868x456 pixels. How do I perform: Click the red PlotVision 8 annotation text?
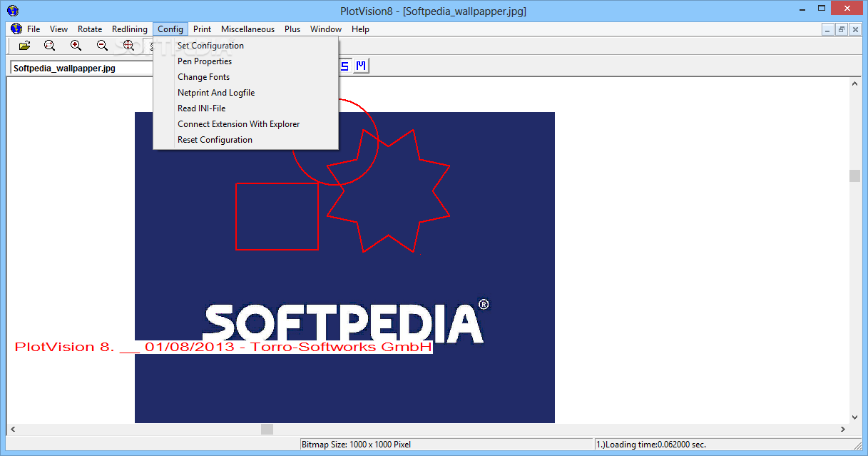pos(223,347)
